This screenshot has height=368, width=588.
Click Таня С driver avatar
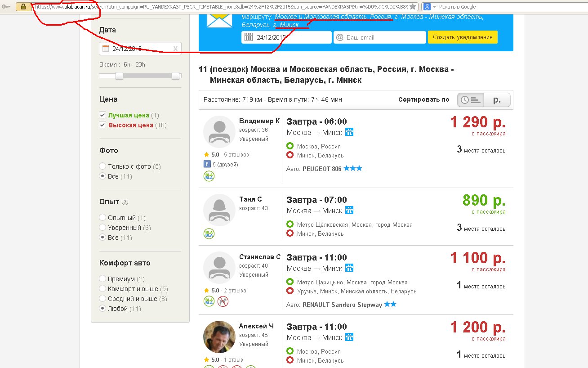(219, 210)
